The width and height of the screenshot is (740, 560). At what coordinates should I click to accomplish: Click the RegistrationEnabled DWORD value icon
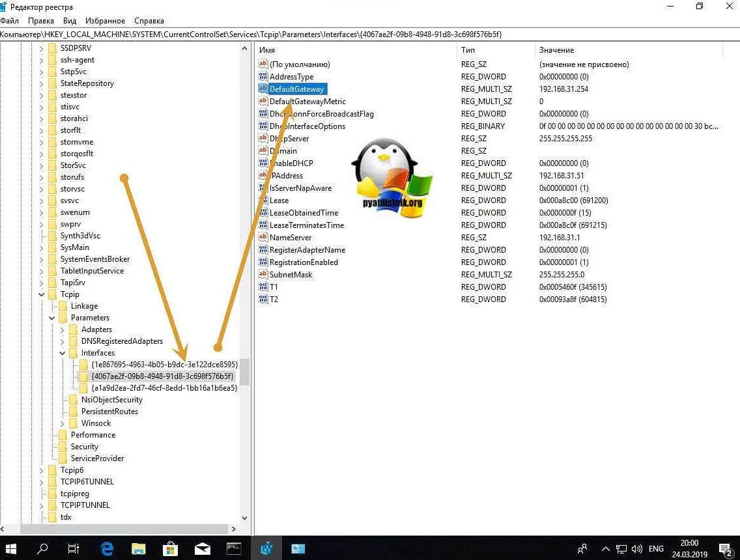pyautogui.click(x=263, y=262)
